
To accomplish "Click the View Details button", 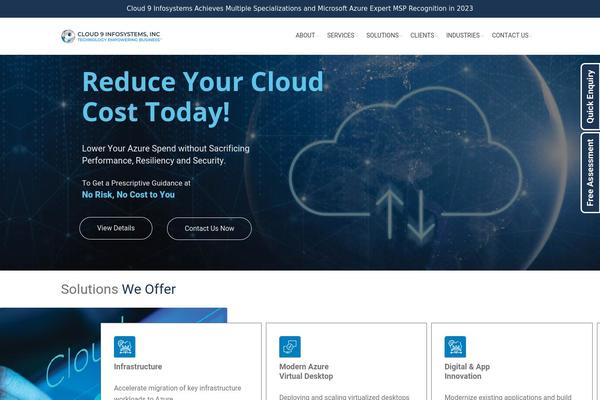I will (116, 228).
